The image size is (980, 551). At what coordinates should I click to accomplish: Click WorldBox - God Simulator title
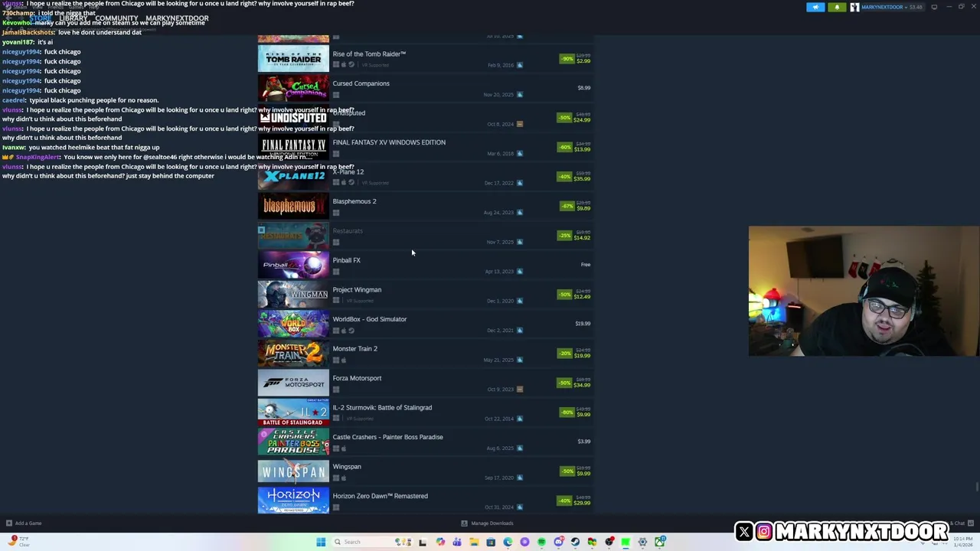tap(369, 319)
